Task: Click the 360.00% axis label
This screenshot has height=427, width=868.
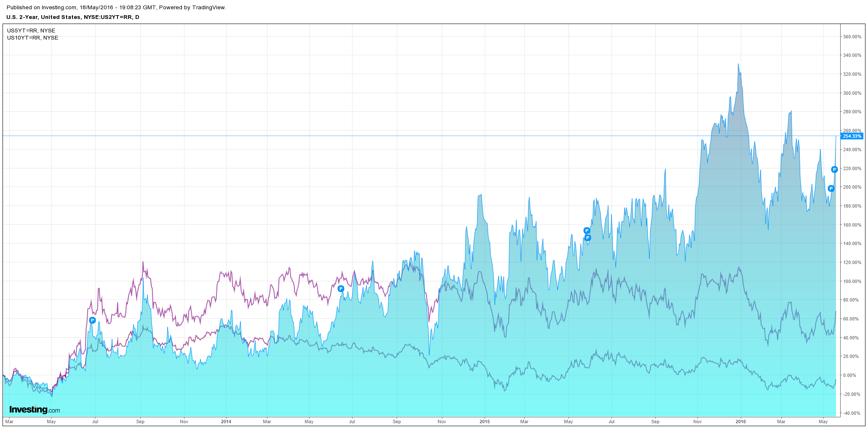Action: (852, 37)
